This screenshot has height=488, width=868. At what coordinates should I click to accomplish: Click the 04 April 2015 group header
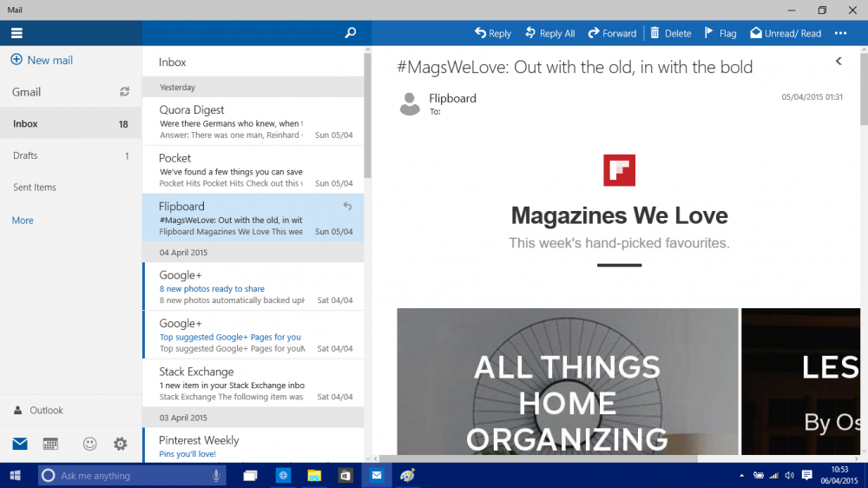pos(253,252)
